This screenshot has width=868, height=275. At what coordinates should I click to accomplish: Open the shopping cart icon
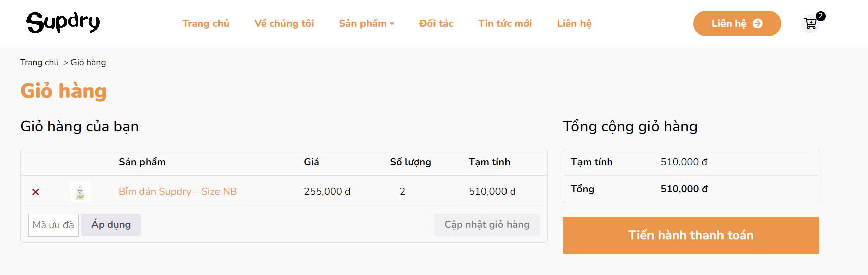[810, 24]
